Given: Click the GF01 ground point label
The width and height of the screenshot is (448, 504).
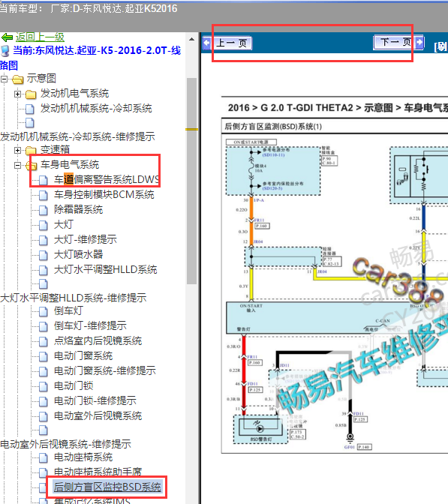Looking at the screenshot, I should (x=349, y=447).
